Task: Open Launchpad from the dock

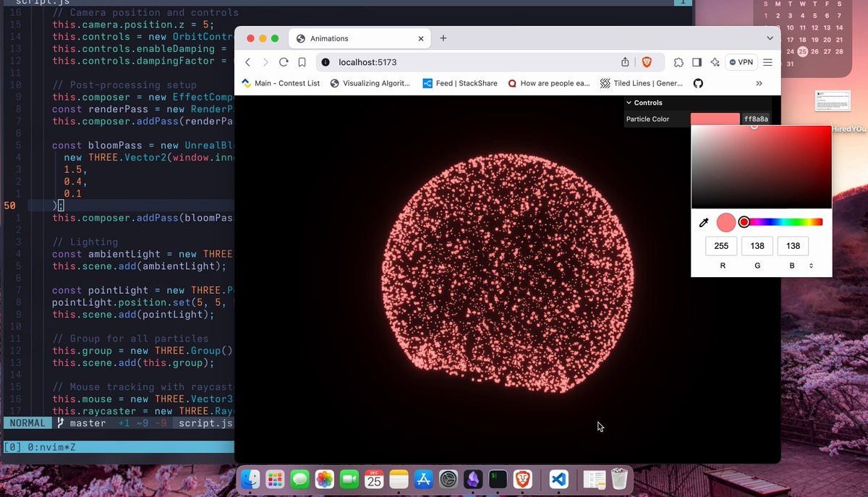Action: tap(275, 479)
